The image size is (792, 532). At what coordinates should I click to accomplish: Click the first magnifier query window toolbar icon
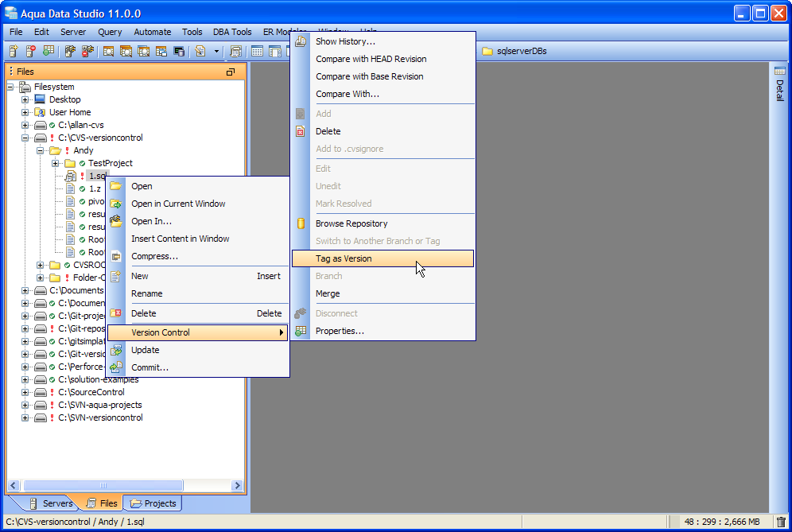(x=108, y=51)
